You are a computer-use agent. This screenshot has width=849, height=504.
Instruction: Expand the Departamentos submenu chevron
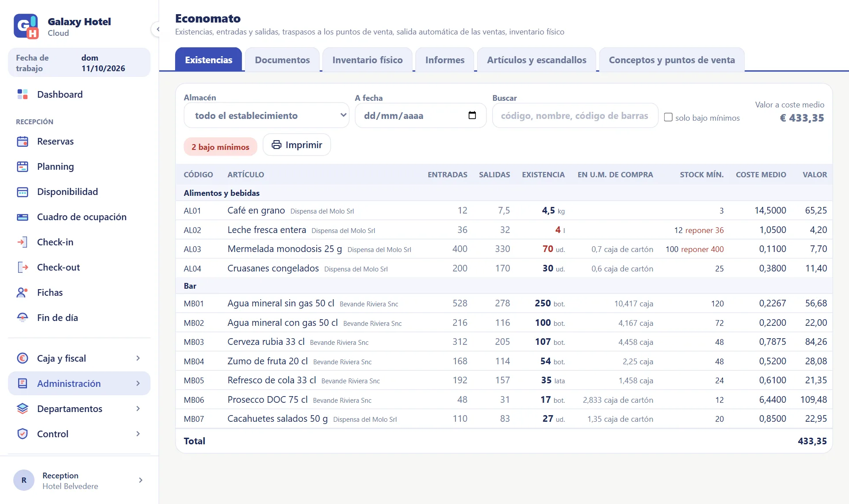[x=138, y=409]
